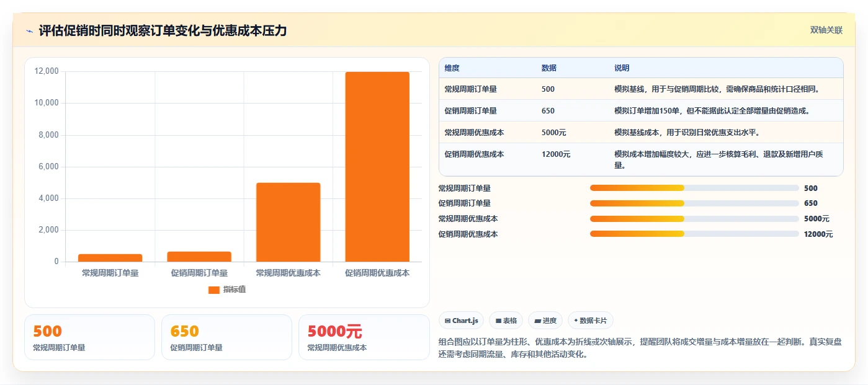This screenshot has width=868, height=385.
Task: Click the 表格 chip
Action: coord(506,321)
